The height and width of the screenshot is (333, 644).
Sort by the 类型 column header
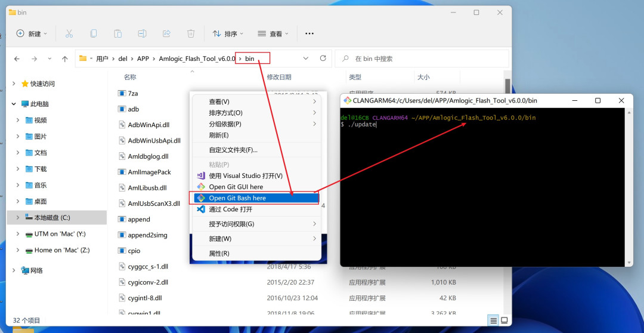(x=355, y=77)
